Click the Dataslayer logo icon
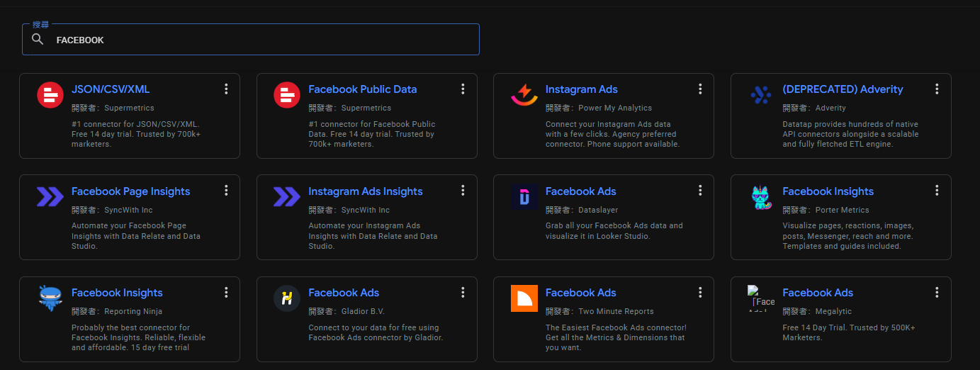 point(524,196)
